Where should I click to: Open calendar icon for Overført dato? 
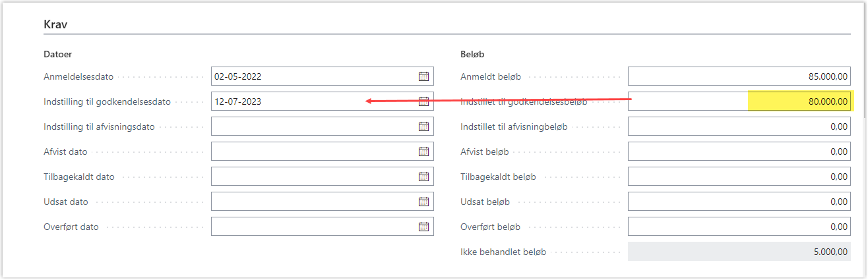(x=423, y=227)
